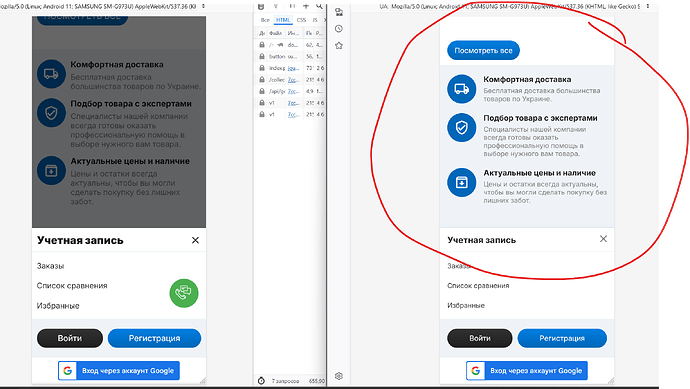This screenshot has height=389, width=690.
Task: Select the button request row file name
Action: click(277, 56)
